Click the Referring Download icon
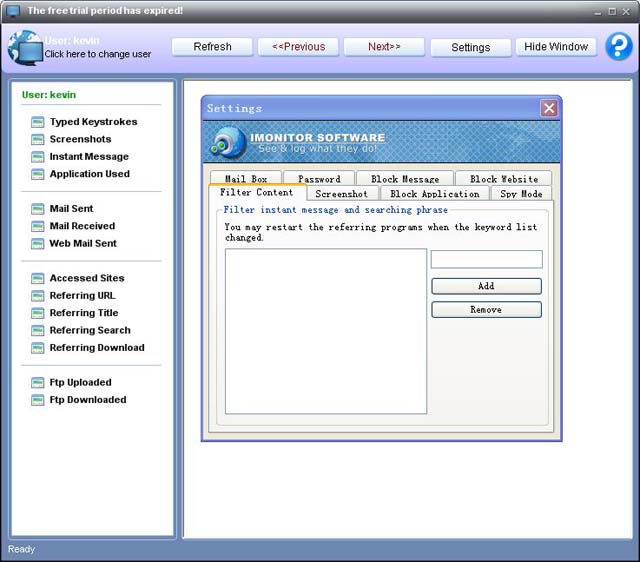 [x=38, y=348]
